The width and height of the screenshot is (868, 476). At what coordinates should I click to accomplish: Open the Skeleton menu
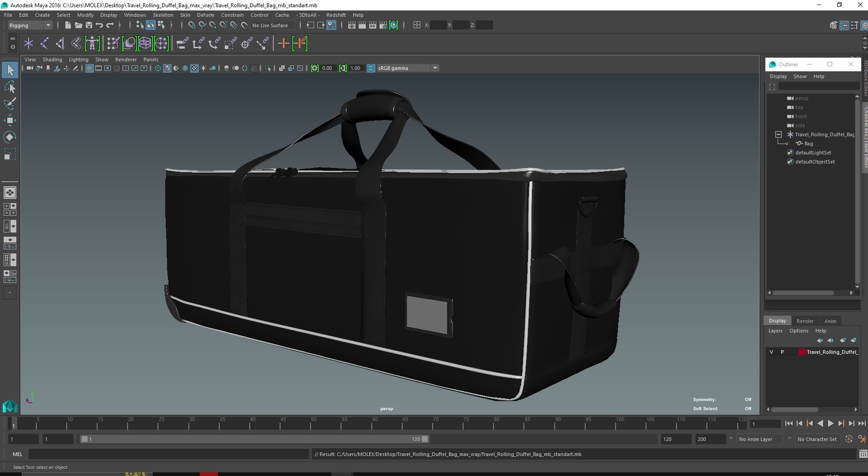(x=163, y=15)
